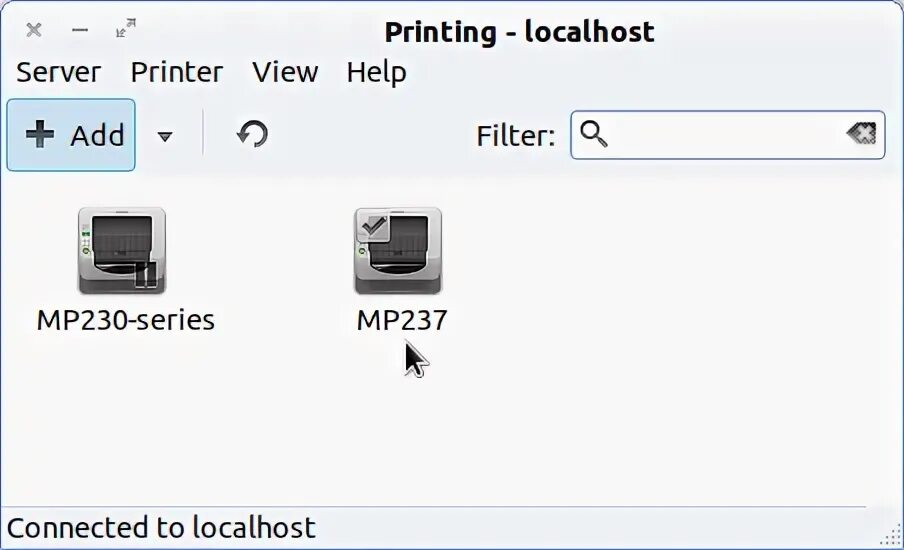This screenshot has height=550, width=904.
Task: Clear the filter text via backspace icon
Action: (861, 134)
